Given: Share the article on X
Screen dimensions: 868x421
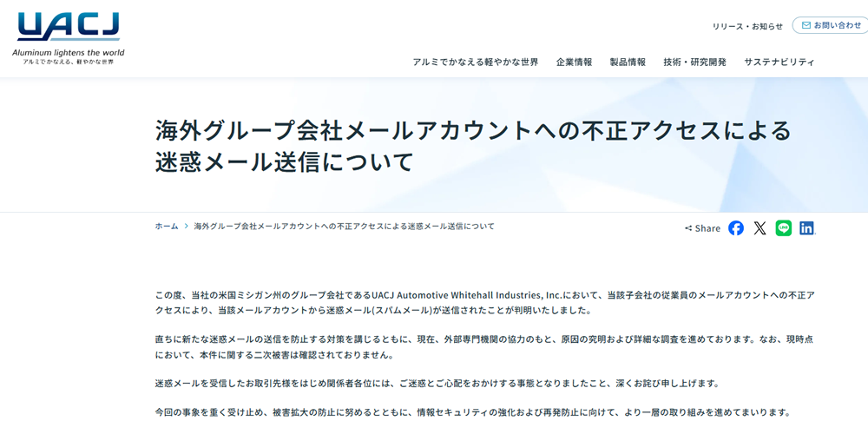Looking at the screenshot, I should point(760,228).
